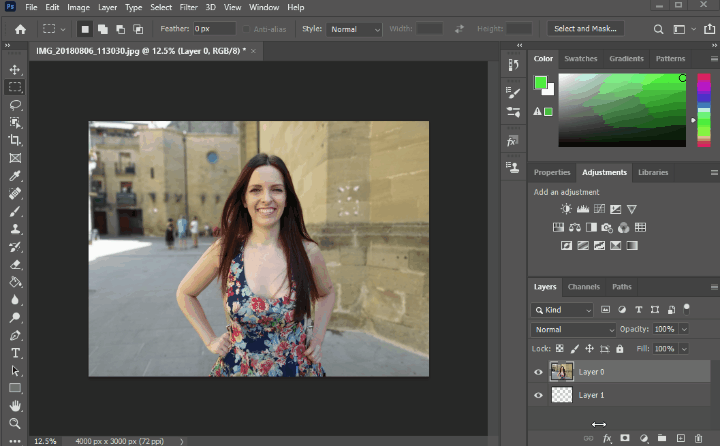
Task: Add a Photo Filter adjustment
Action: point(607,227)
